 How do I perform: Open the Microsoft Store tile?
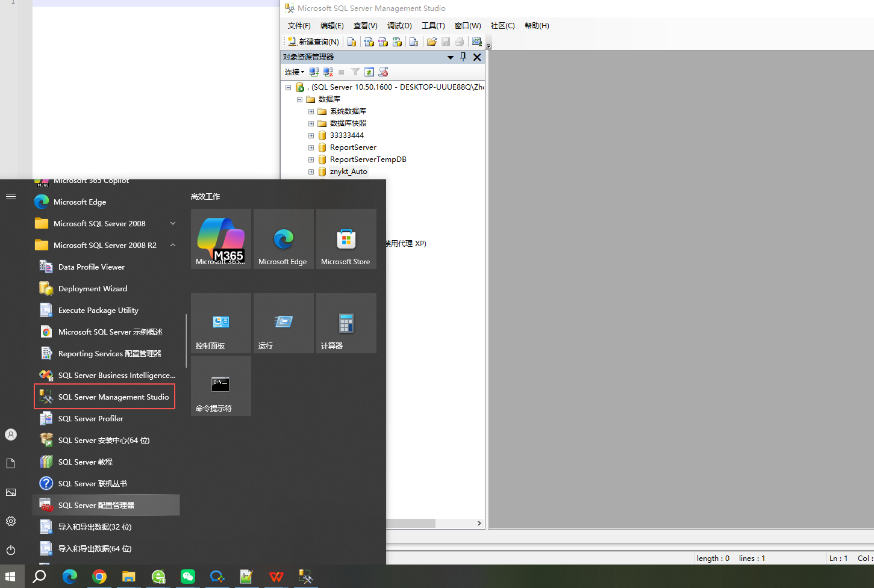coord(346,239)
